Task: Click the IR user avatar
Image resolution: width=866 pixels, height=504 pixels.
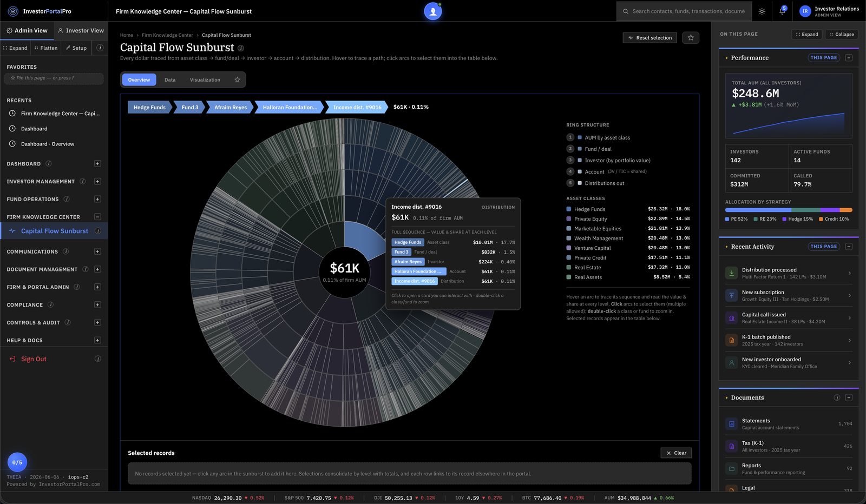Action: [805, 11]
